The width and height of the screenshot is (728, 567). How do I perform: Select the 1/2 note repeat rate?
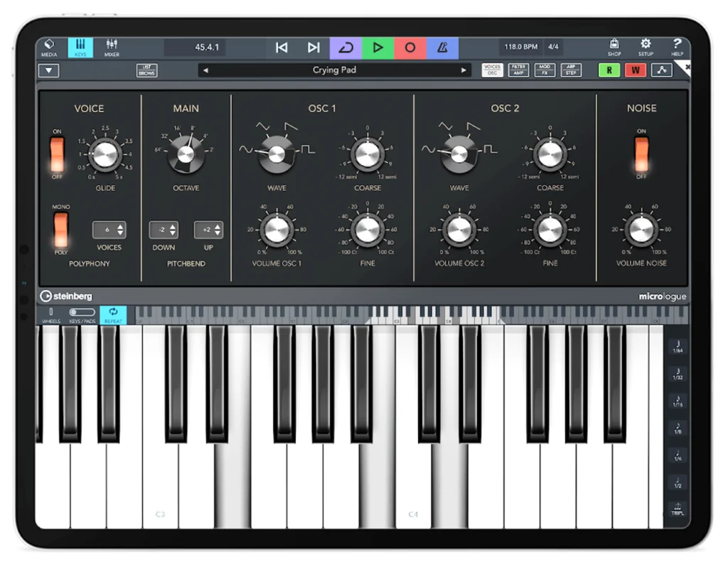click(678, 482)
